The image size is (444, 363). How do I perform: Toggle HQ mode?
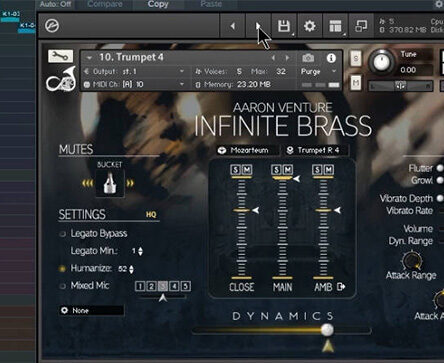tap(151, 215)
